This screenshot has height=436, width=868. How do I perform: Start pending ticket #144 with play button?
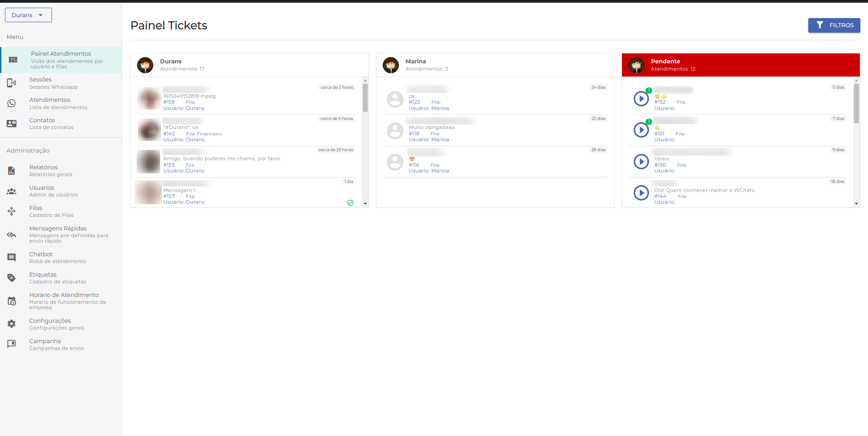(641, 193)
